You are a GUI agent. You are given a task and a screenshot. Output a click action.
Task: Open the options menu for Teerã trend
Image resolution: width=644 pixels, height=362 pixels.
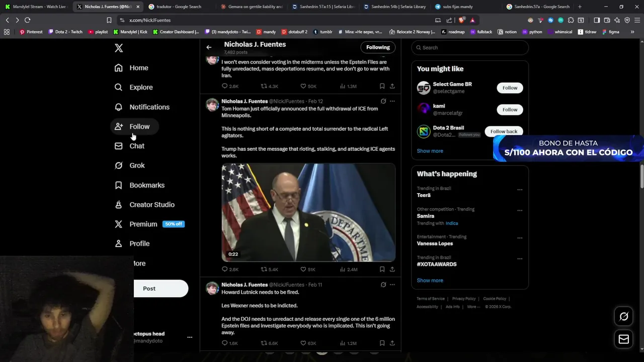520,190
